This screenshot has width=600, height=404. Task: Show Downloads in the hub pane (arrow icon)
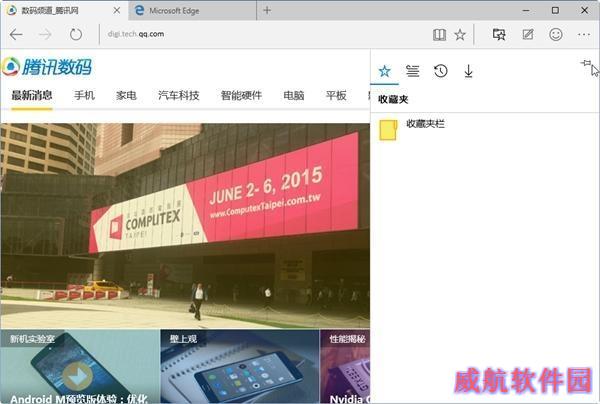[468, 71]
